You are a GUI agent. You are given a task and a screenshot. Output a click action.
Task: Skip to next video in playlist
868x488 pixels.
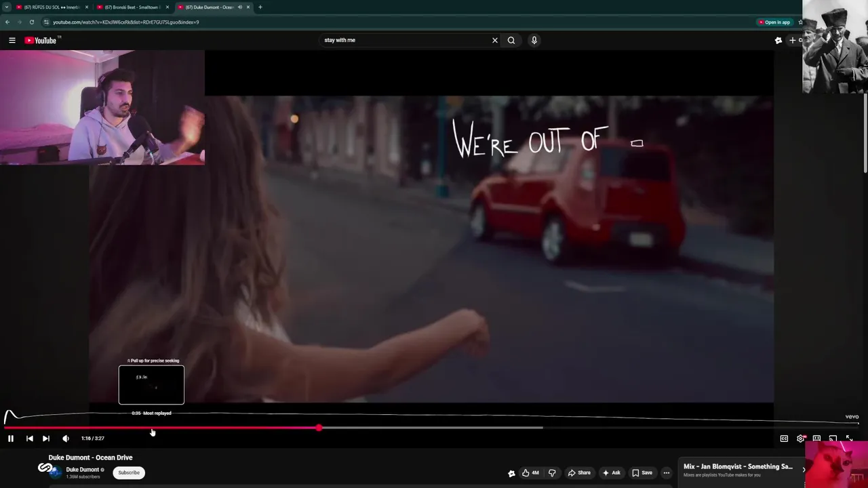point(46,439)
